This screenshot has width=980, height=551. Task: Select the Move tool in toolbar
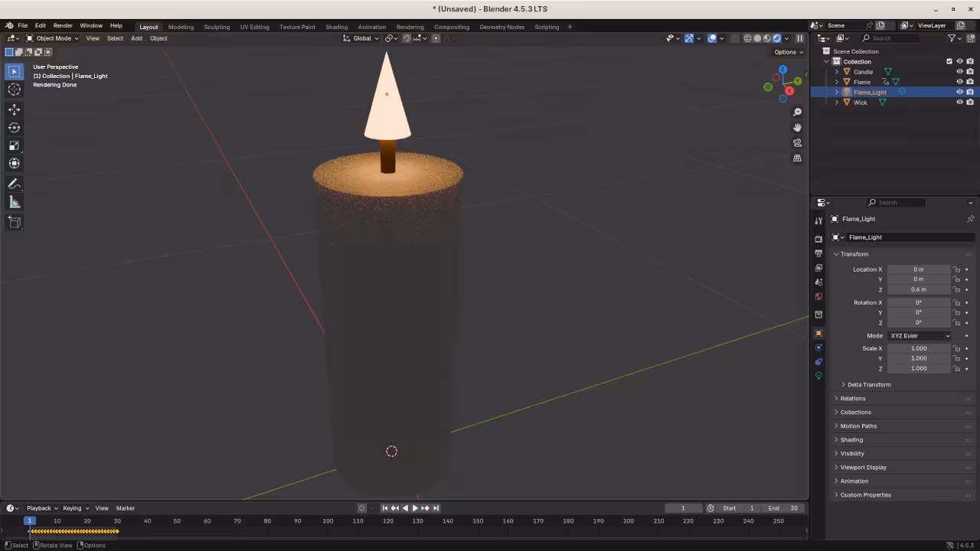[x=14, y=109]
